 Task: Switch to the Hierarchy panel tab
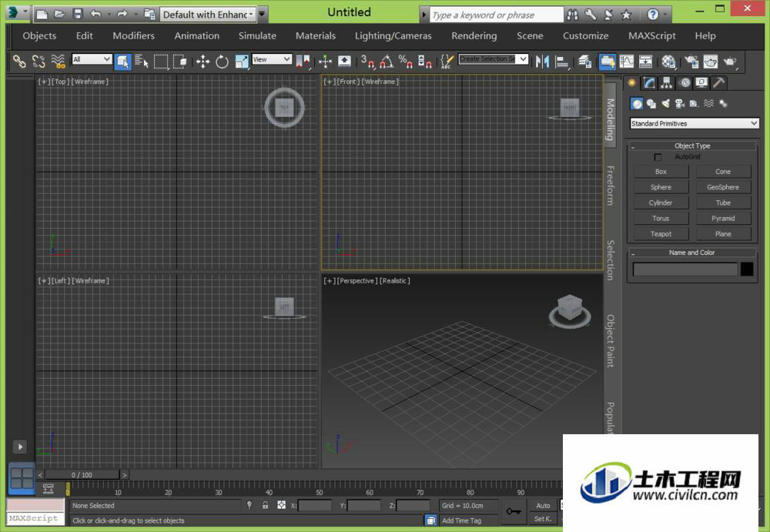point(666,82)
